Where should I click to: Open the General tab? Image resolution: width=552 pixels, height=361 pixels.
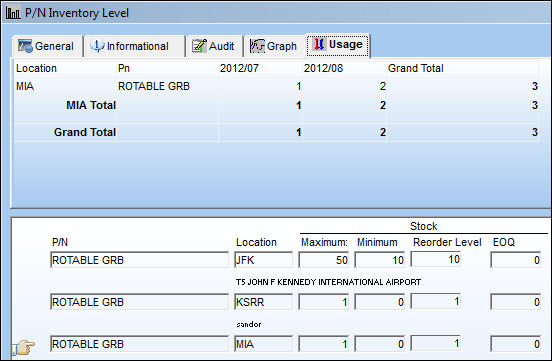point(48,46)
